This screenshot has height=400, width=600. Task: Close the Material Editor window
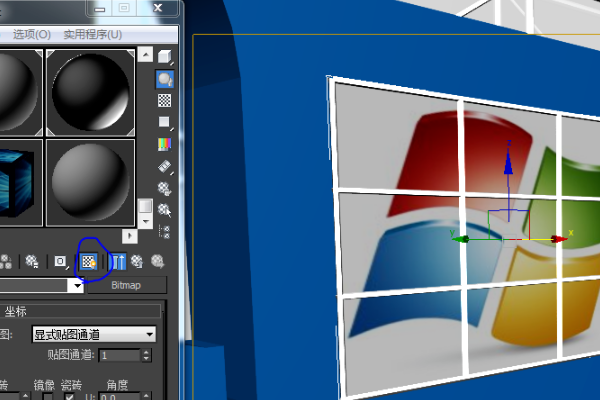(x=158, y=8)
